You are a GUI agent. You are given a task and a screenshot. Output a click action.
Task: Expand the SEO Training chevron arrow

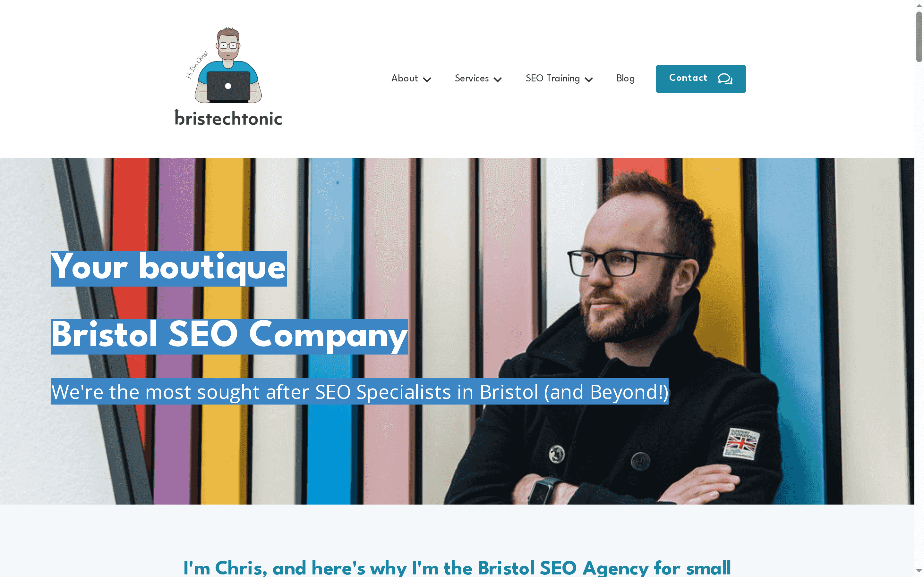pos(589,79)
